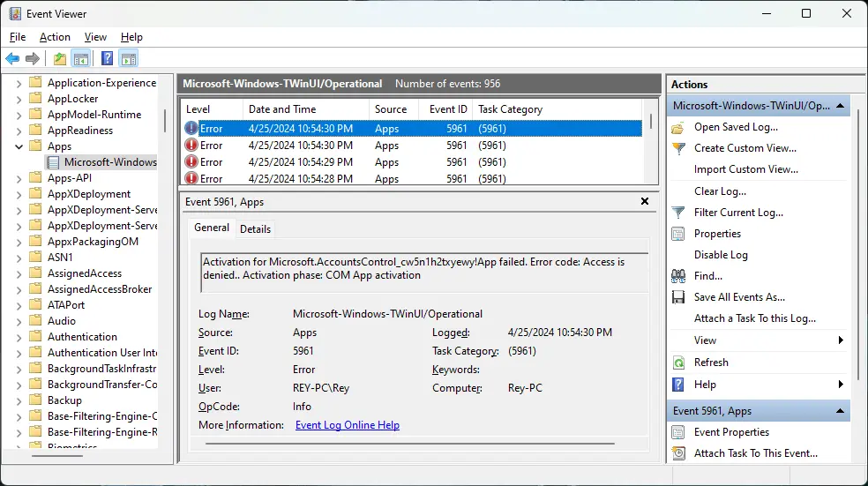Click Disable Log action
The height and width of the screenshot is (486, 868).
point(721,255)
